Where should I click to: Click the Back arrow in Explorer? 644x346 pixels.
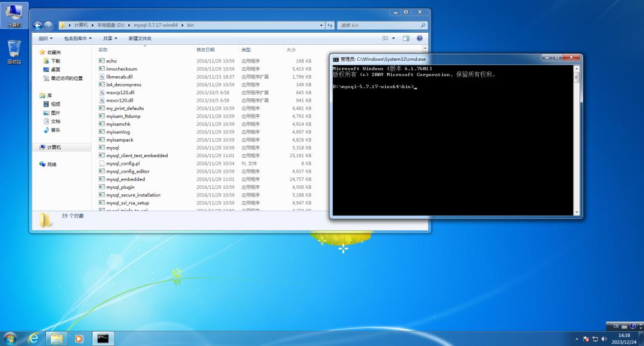point(38,26)
